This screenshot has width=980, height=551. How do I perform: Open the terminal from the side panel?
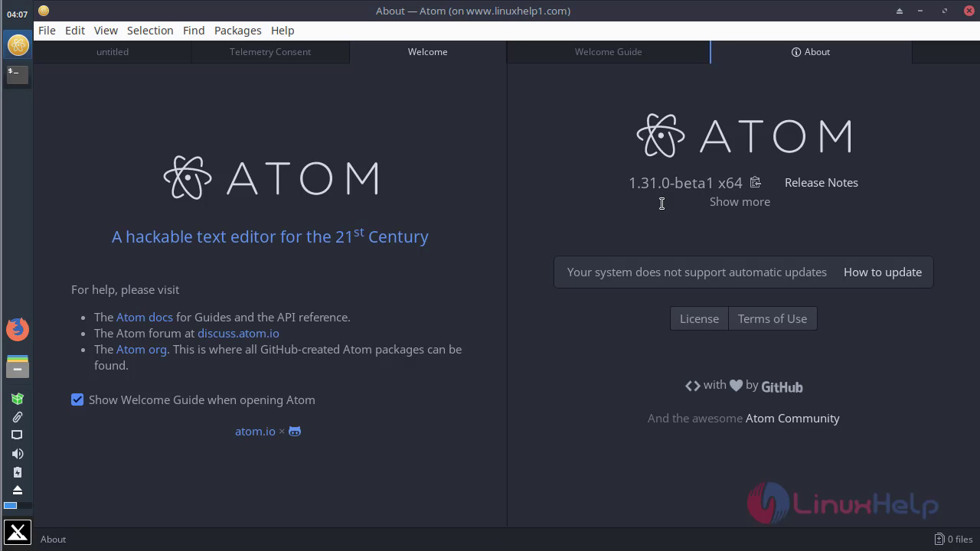pyautogui.click(x=18, y=74)
